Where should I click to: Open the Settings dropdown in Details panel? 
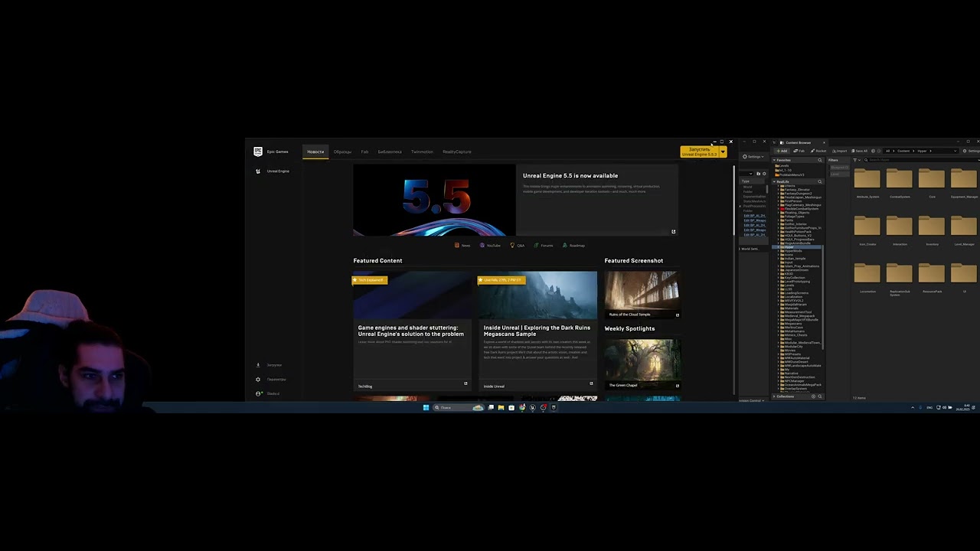(753, 157)
